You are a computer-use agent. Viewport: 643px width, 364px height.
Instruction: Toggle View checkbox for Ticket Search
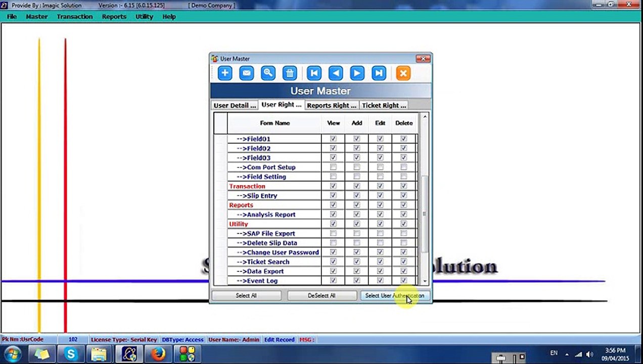333,262
